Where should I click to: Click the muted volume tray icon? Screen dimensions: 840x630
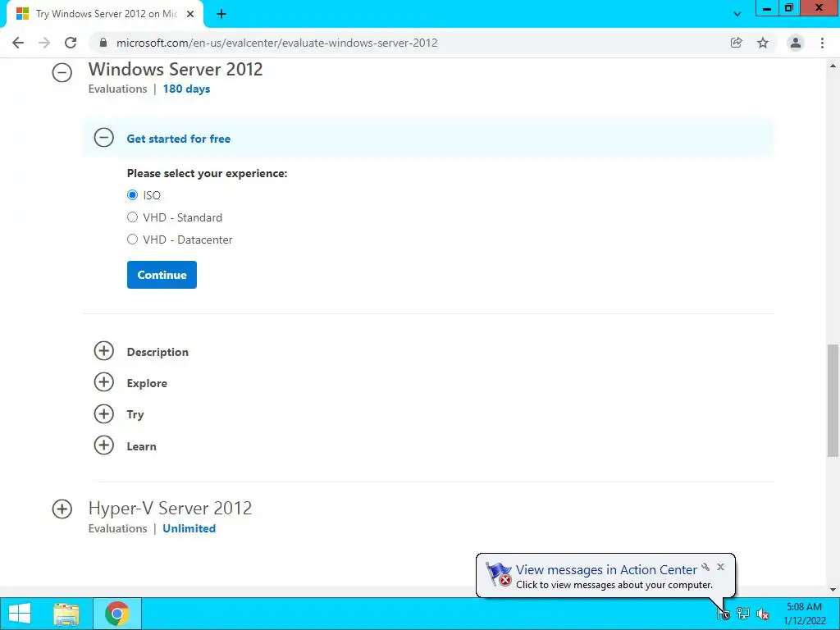tap(763, 614)
